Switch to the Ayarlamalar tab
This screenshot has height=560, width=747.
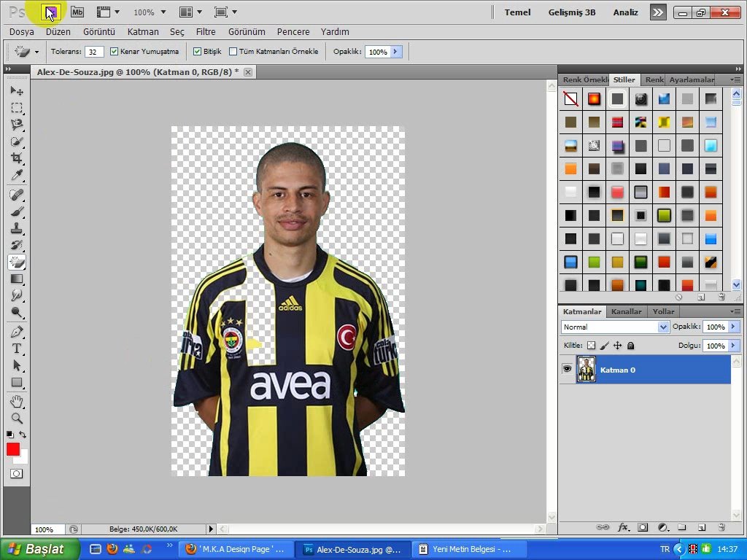coord(692,79)
